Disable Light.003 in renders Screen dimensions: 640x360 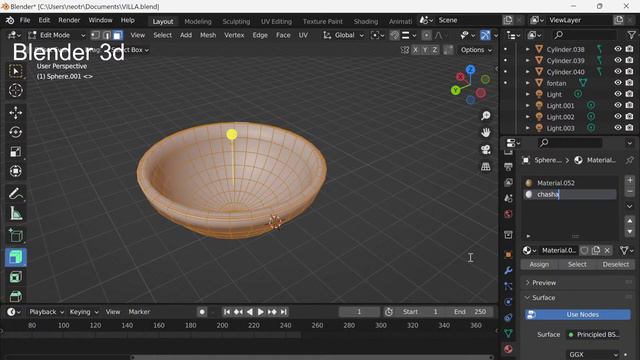[x=629, y=128]
